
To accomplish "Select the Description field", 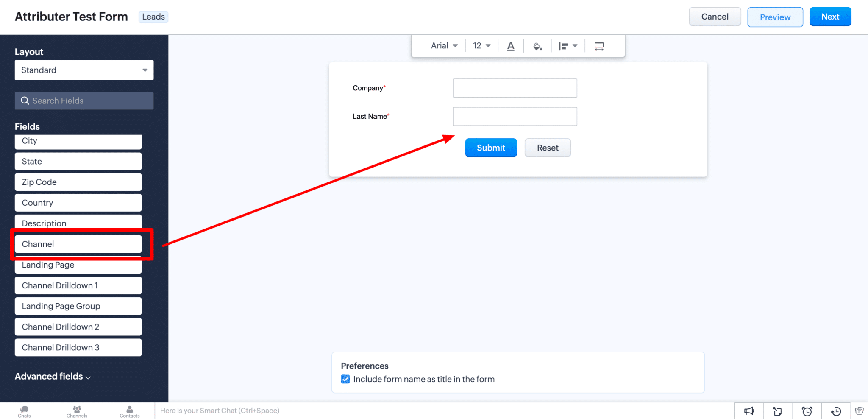I will (x=78, y=222).
